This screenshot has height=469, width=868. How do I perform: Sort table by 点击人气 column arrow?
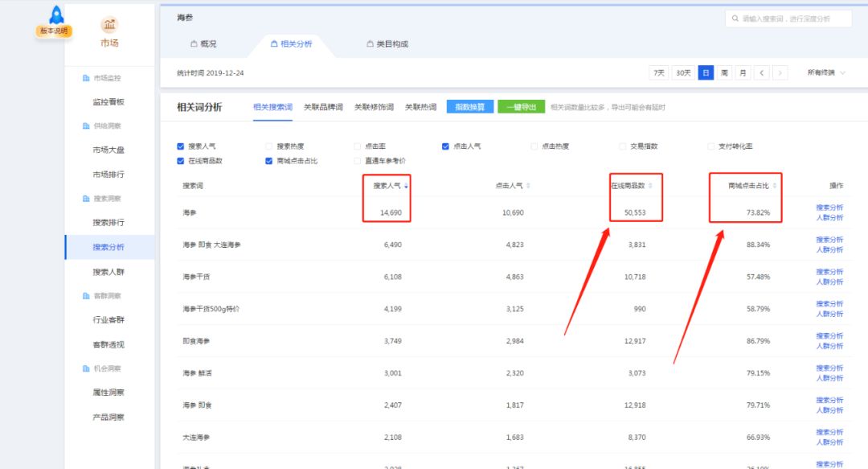coord(528,186)
